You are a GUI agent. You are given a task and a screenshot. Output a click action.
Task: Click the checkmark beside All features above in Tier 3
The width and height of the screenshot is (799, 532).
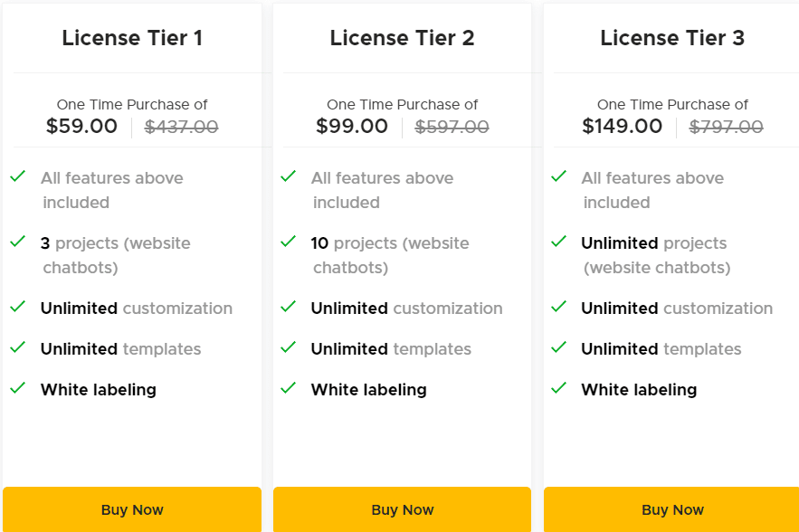point(558,177)
